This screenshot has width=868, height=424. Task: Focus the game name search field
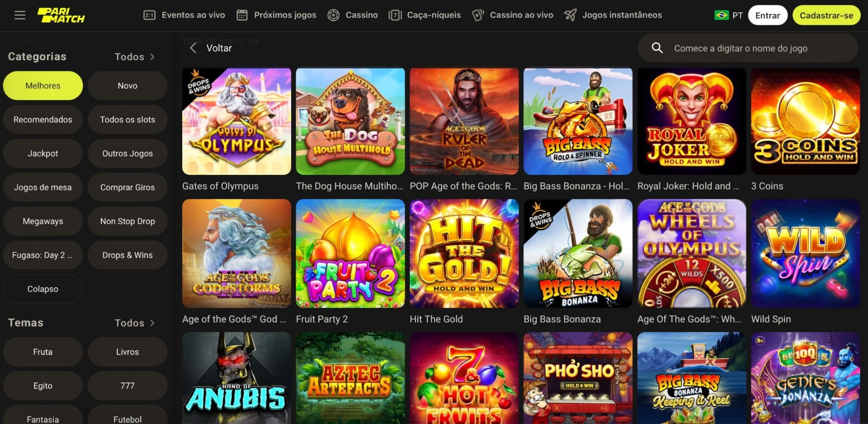748,48
